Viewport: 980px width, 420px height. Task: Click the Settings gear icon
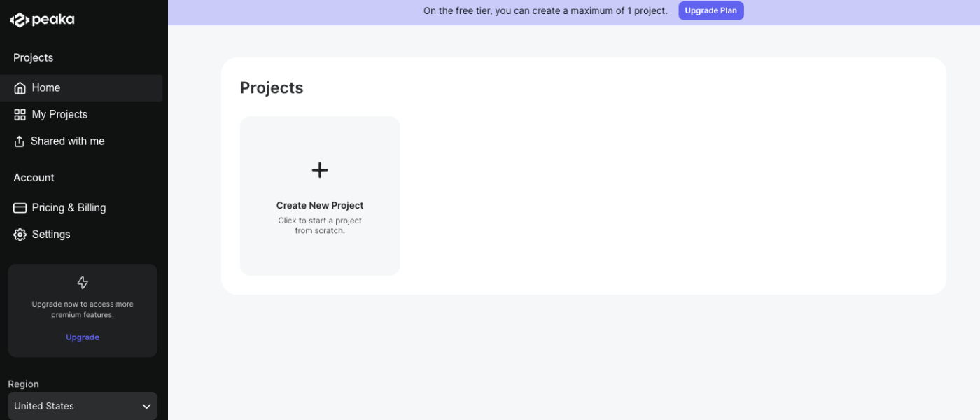[20, 234]
